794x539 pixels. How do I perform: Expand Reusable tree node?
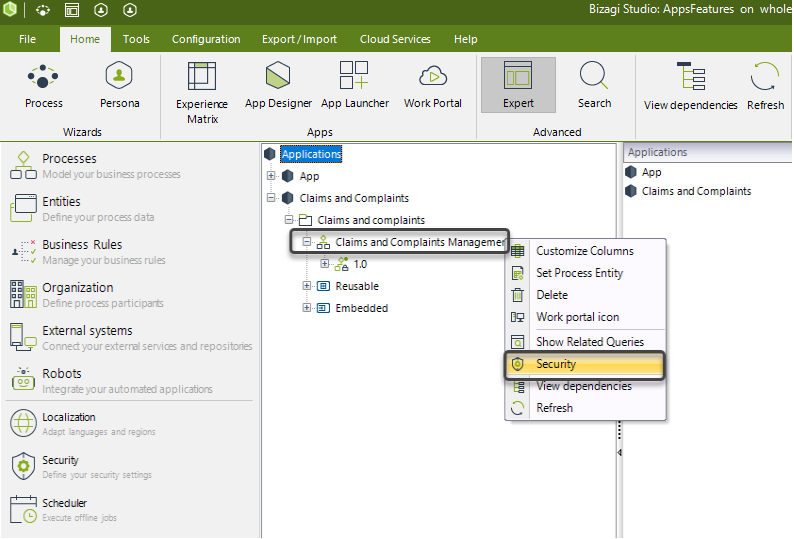point(306,286)
